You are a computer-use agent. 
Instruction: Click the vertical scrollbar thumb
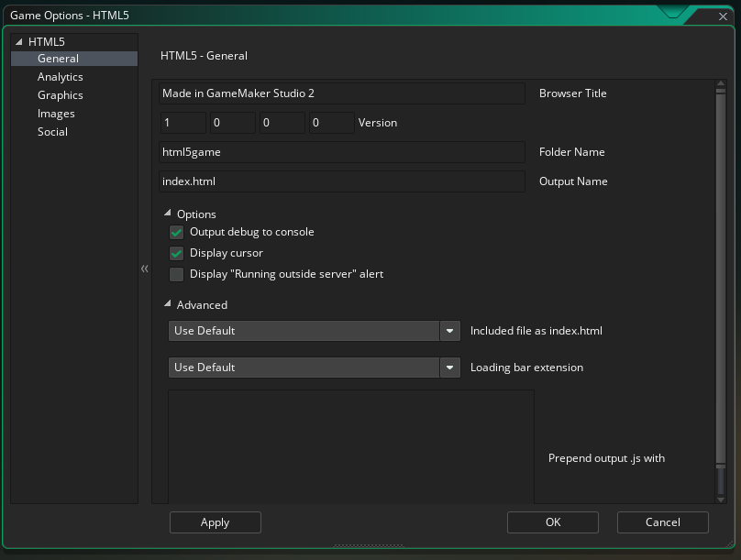(721, 278)
